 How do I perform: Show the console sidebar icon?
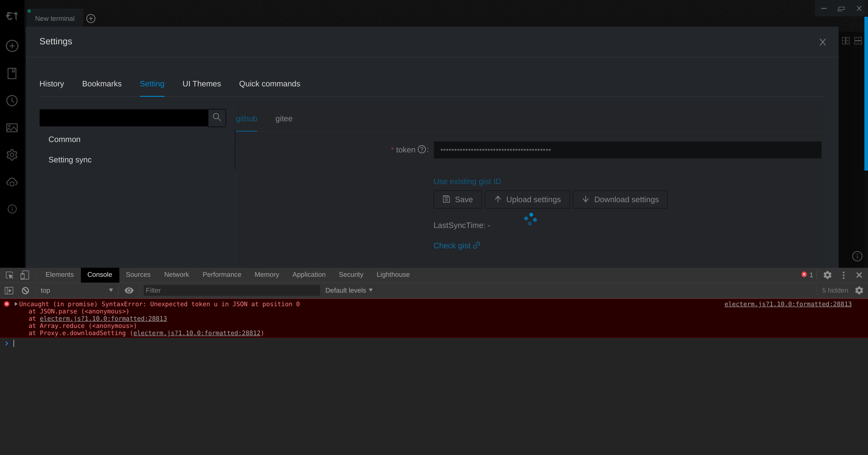coord(9,291)
